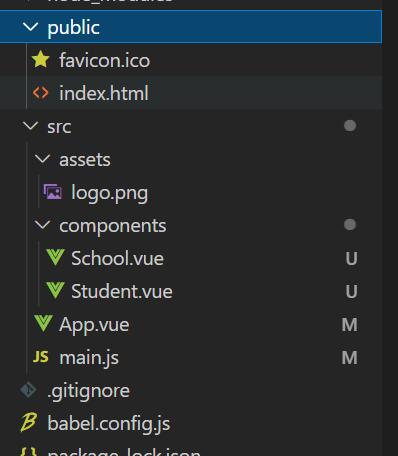The height and width of the screenshot is (456, 398).
Task: Click the Vue icon next to App.vue
Action: tap(43, 323)
